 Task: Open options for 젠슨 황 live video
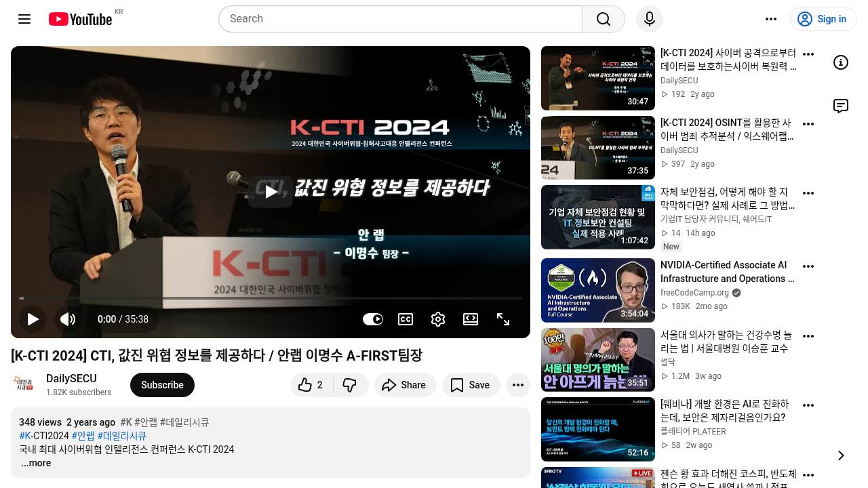click(x=808, y=475)
